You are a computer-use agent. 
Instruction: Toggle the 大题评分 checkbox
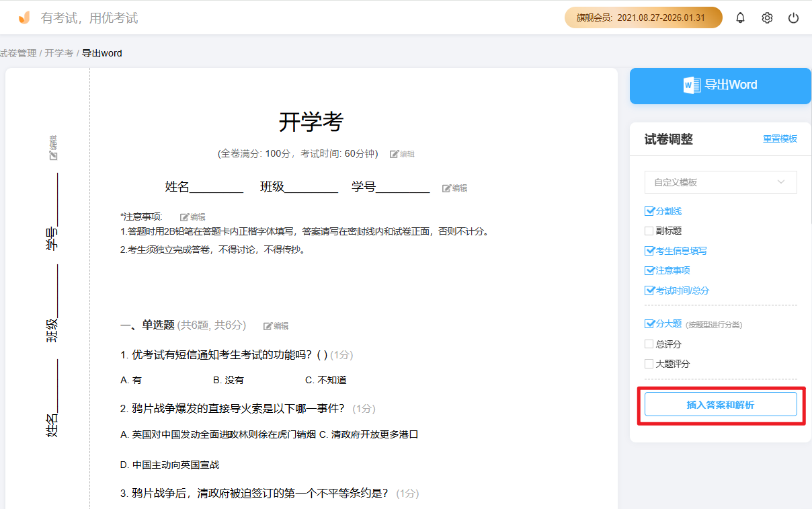point(649,364)
